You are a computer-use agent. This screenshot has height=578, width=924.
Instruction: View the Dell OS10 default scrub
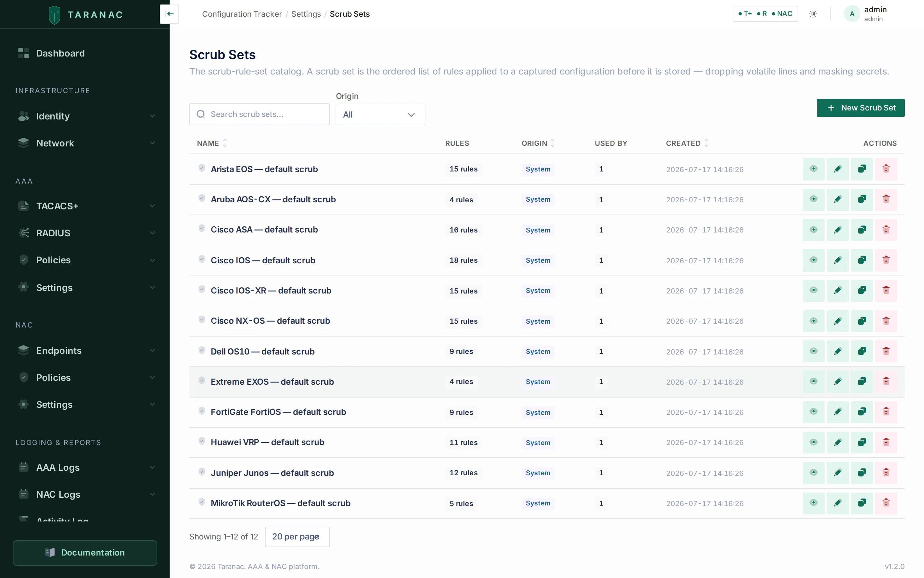point(813,351)
